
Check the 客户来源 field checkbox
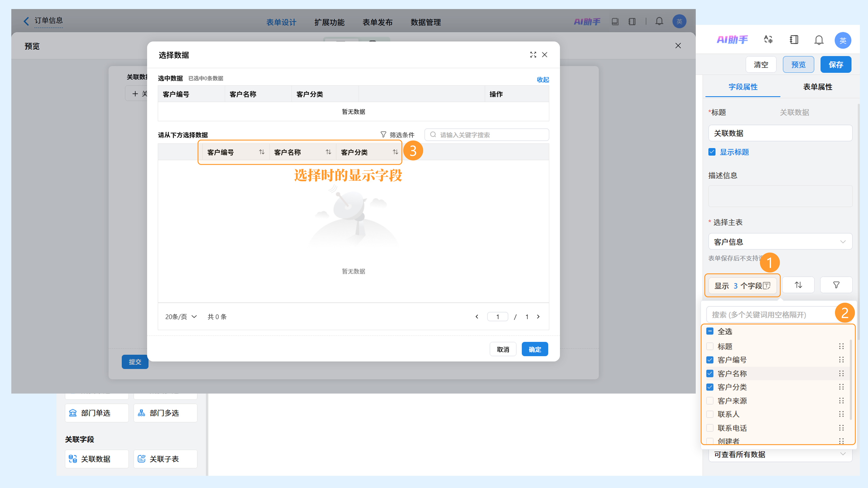pyautogui.click(x=710, y=401)
